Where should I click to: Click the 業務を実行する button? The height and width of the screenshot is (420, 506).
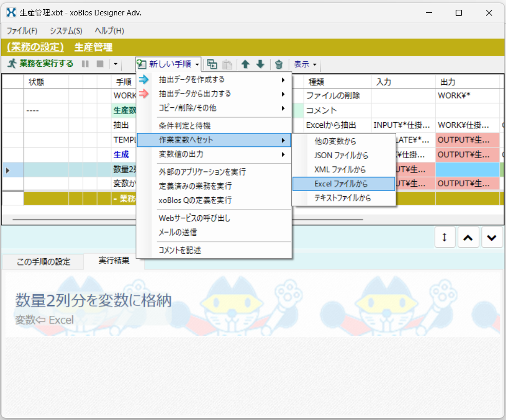point(41,64)
